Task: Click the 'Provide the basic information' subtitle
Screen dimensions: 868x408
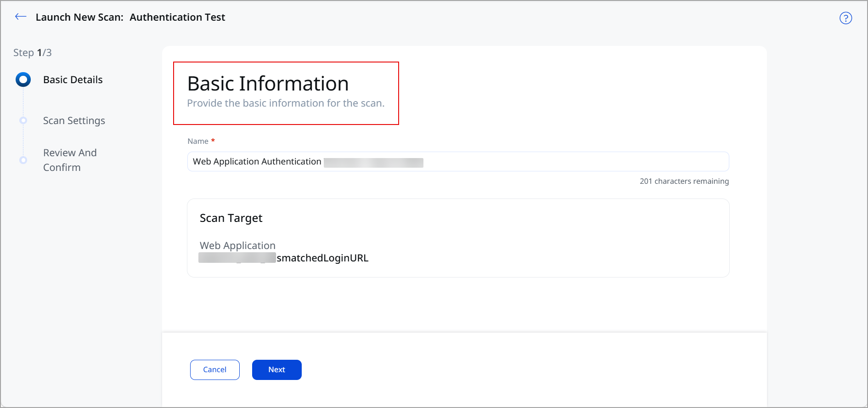Action: pos(286,103)
